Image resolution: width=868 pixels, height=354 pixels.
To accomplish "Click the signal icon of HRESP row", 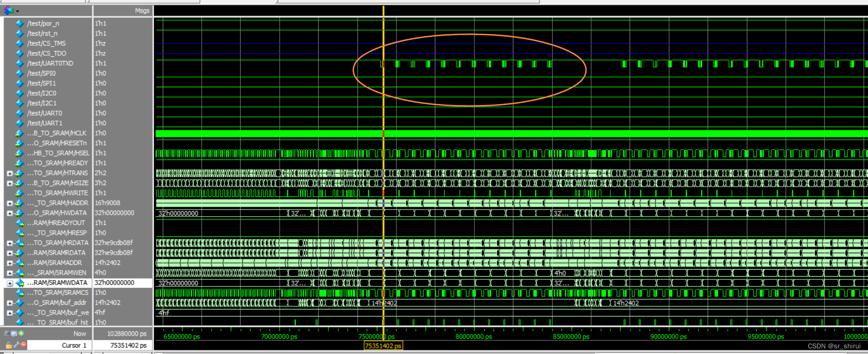I will tap(19, 233).
